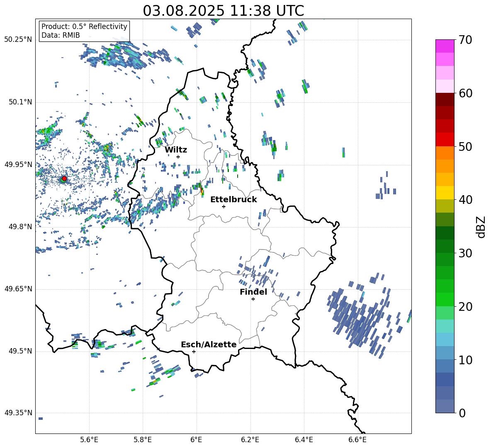Viewport: 491px width, 448px height.
Task: Click the 20 value on the colorbar scale
Action: 465,307
